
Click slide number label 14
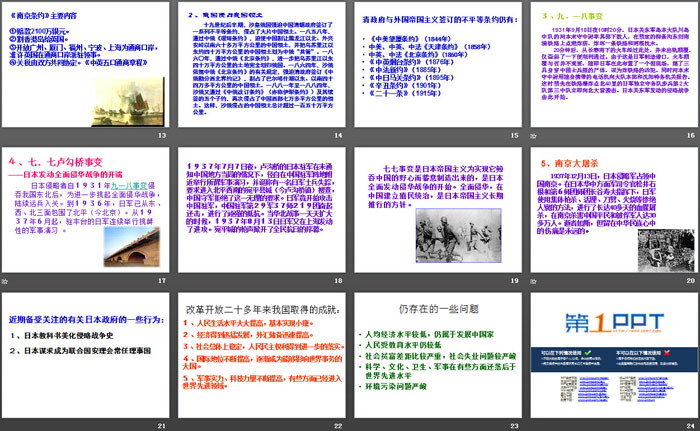click(x=338, y=135)
